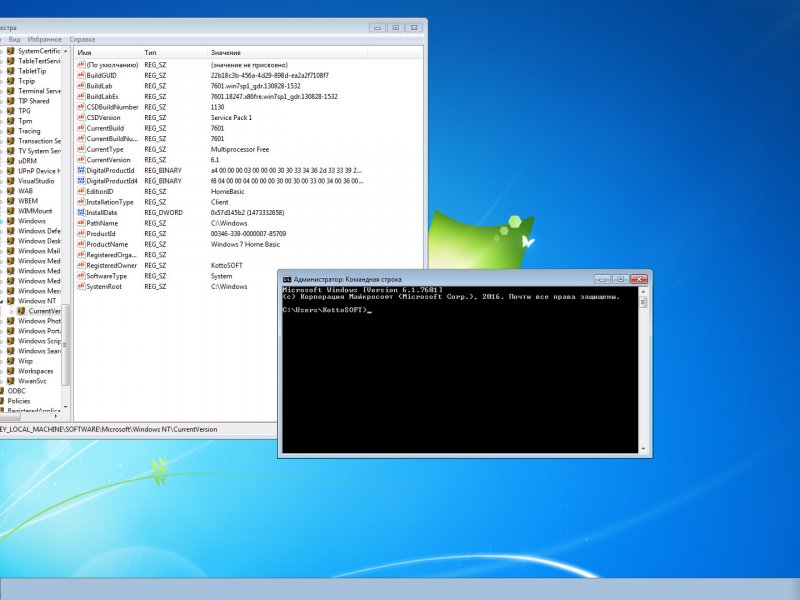
Task: Click the TabletTip key folder icon
Action: tap(11, 71)
